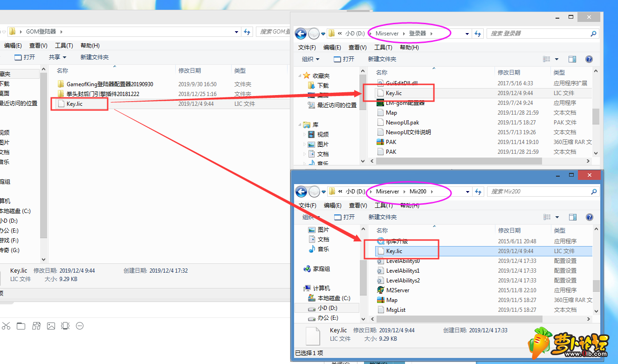Screen dimensions: 618x364
Task: Refresh the 登录器 window address bar
Action: pyautogui.click(x=478, y=34)
